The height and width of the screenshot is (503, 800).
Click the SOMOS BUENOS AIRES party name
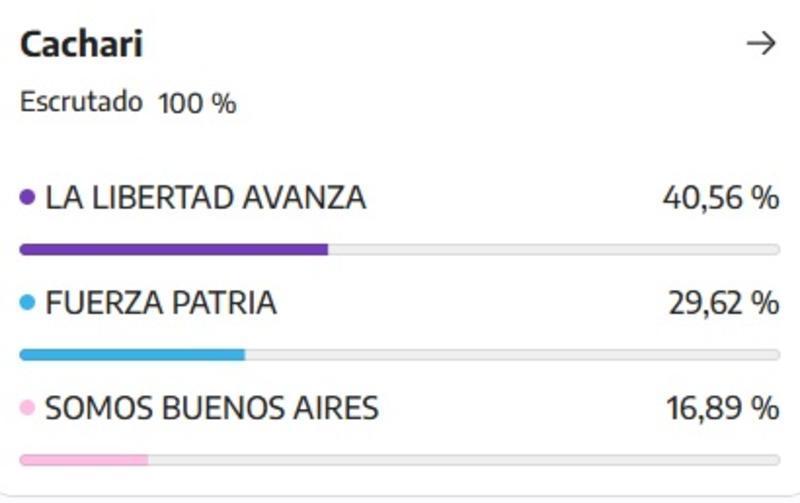pos(212,408)
